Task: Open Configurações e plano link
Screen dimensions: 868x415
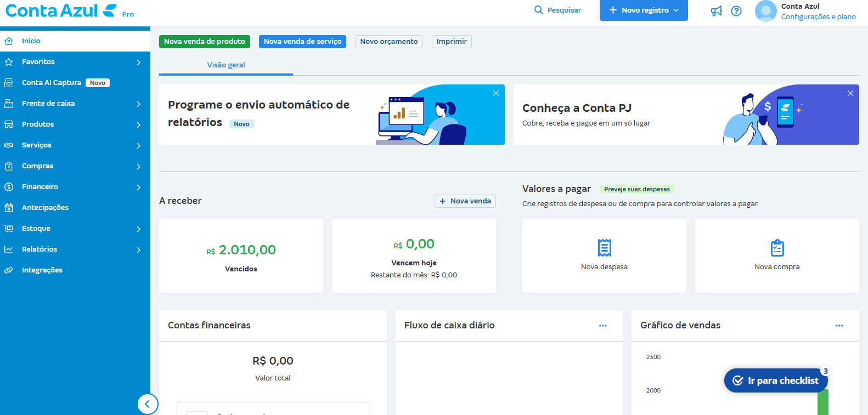Action: [818, 17]
